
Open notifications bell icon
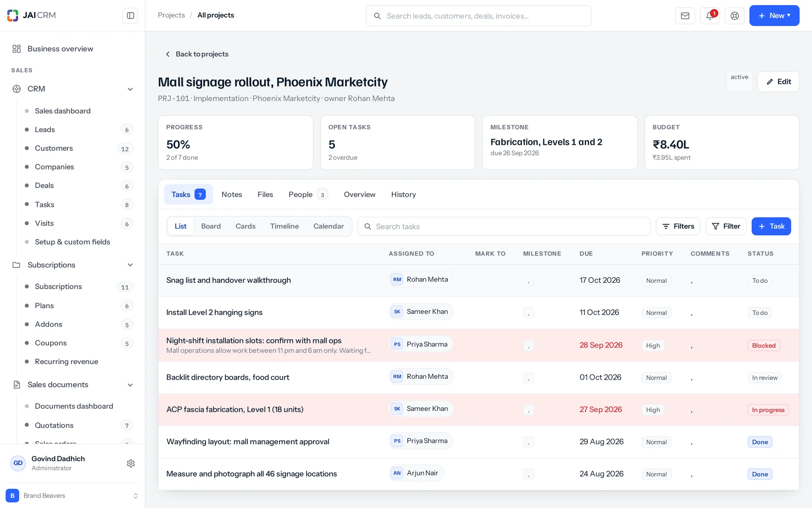pyautogui.click(x=710, y=16)
